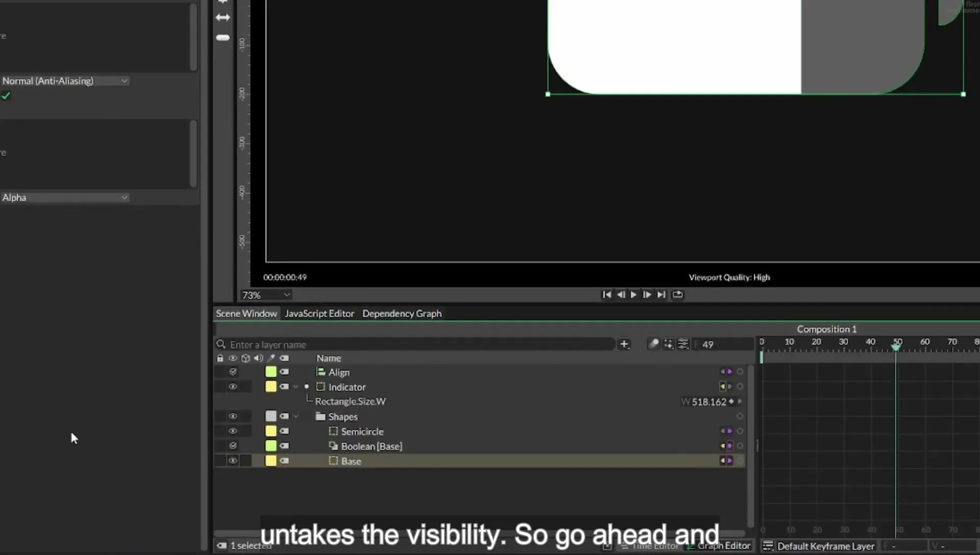Open the Alpha dropdown

(x=64, y=197)
